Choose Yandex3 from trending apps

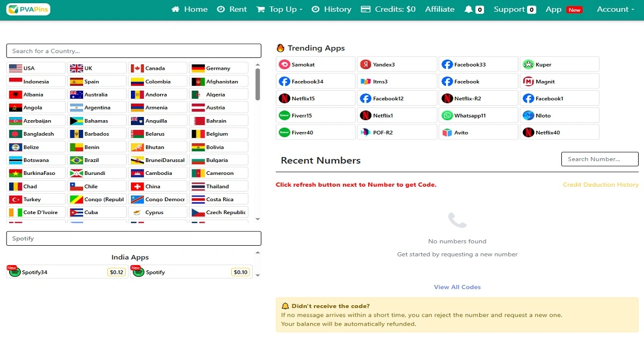pos(397,64)
